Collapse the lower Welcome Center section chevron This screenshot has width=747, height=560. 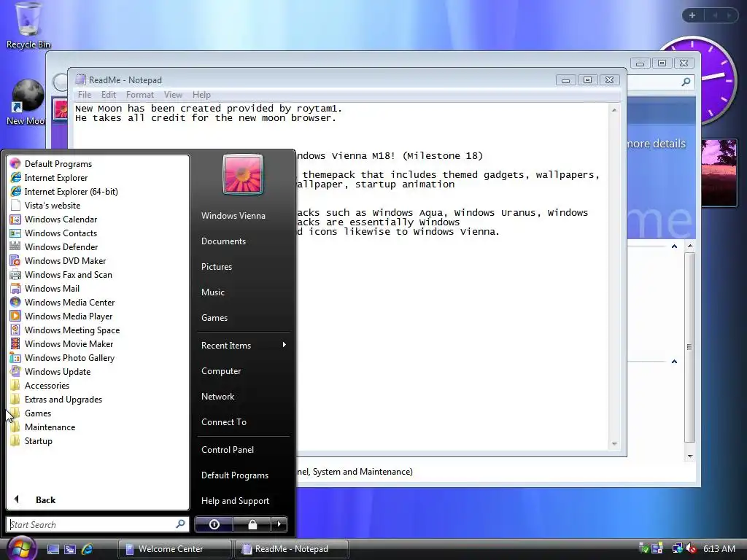point(674,362)
